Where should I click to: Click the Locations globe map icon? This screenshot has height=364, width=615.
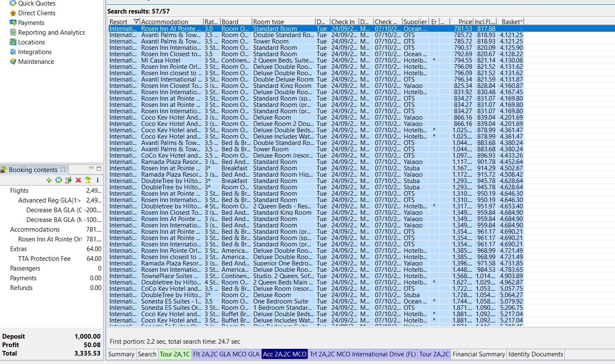tap(13, 42)
